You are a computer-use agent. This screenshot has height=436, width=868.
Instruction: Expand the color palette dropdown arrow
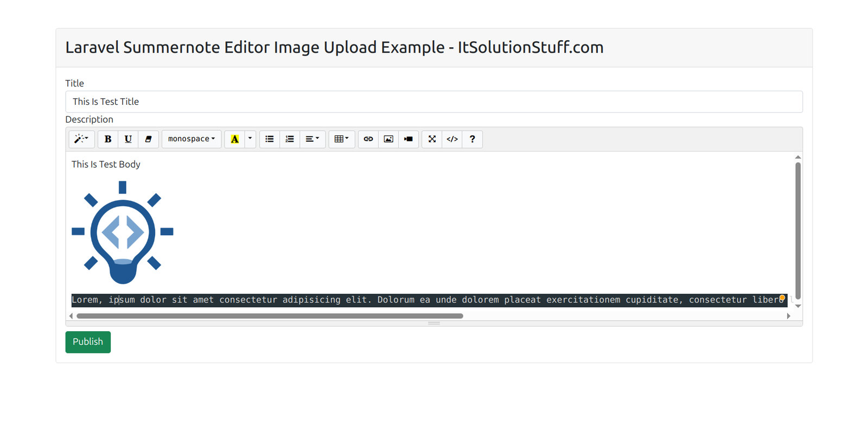250,139
